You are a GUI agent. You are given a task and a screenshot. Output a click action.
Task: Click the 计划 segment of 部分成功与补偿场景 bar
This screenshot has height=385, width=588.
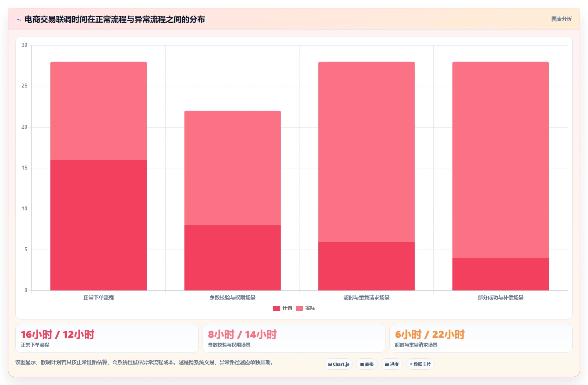click(x=500, y=274)
